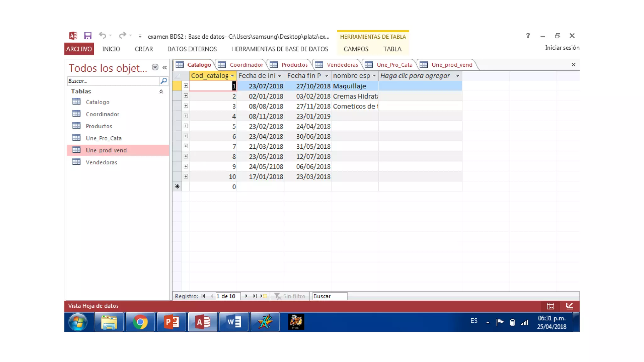Open the Todos los objetos pane menu
The width and height of the screenshot is (644, 362).
pos(155,67)
